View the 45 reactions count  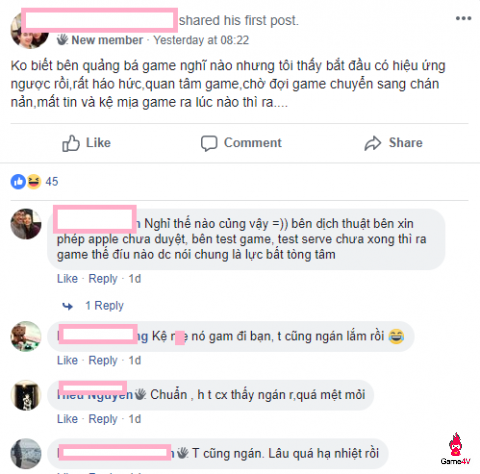tap(52, 182)
